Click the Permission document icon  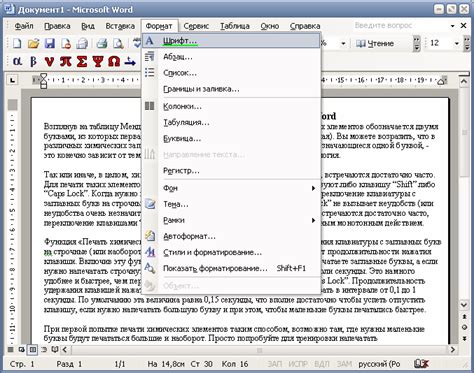[66, 43]
